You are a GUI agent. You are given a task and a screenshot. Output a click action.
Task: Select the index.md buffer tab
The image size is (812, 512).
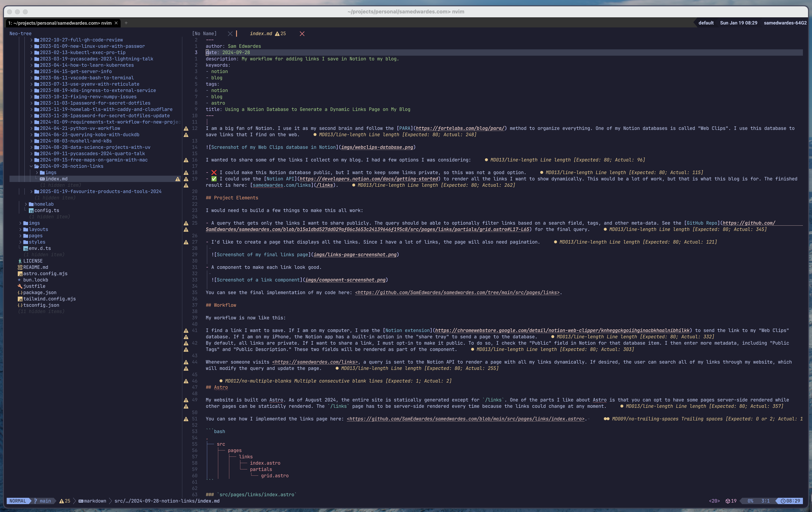(x=261, y=33)
